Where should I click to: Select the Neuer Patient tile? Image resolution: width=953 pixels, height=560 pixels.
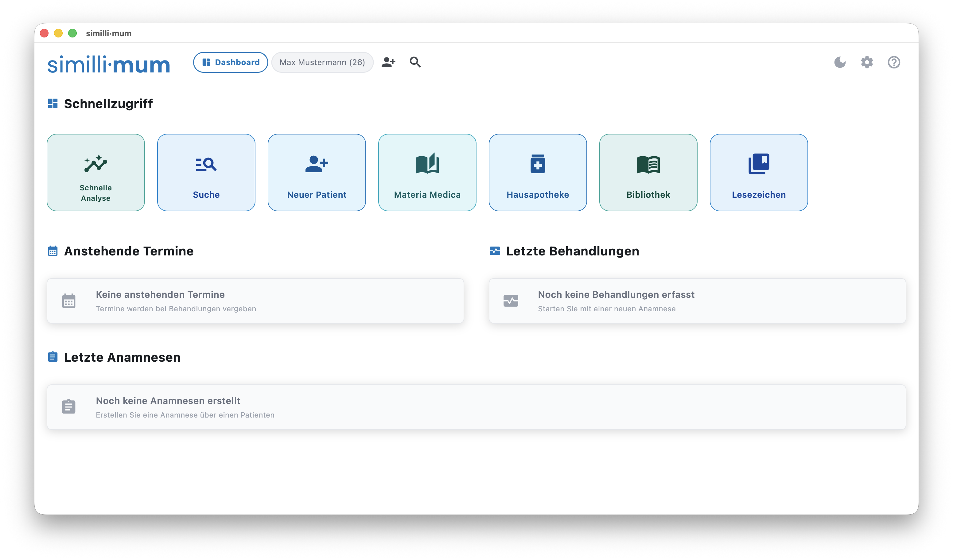(x=317, y=173)
